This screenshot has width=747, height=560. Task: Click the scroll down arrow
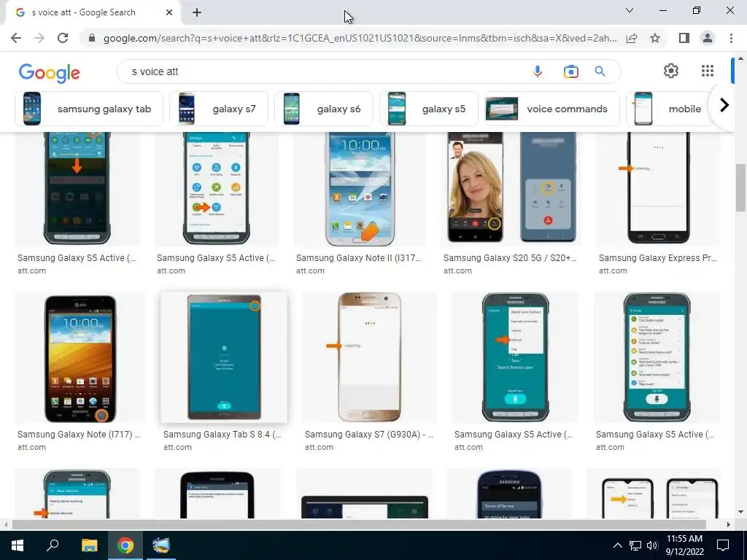click(740, 512)
